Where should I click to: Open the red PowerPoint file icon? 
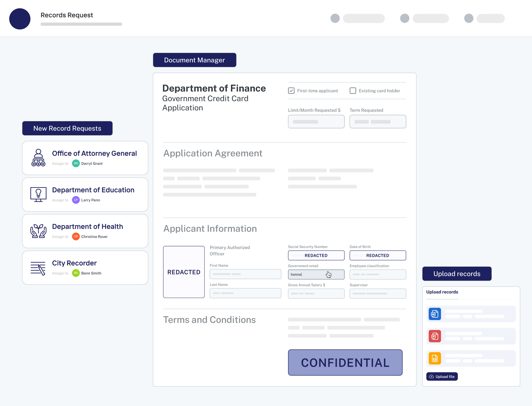click(434, 336)
